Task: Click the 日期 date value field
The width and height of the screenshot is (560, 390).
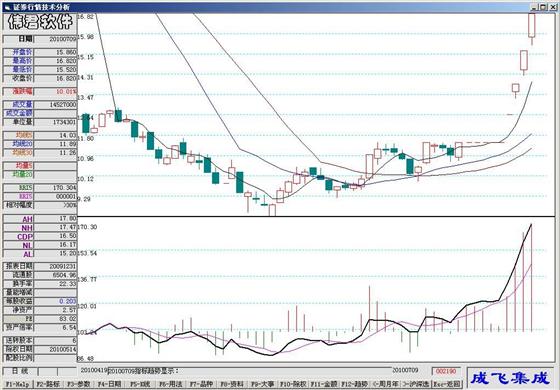Action: [x=55, y=39]
